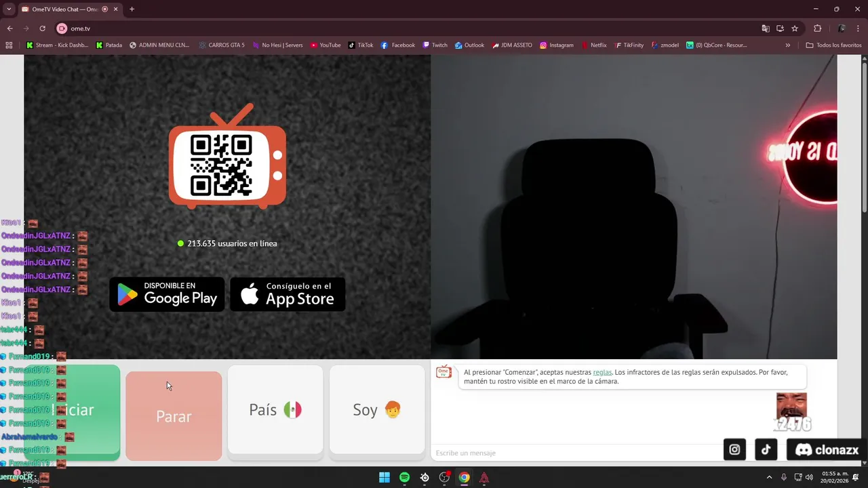Open the País country selector
The height and width of the screenshot is (488, 868).
coord(275,409)
